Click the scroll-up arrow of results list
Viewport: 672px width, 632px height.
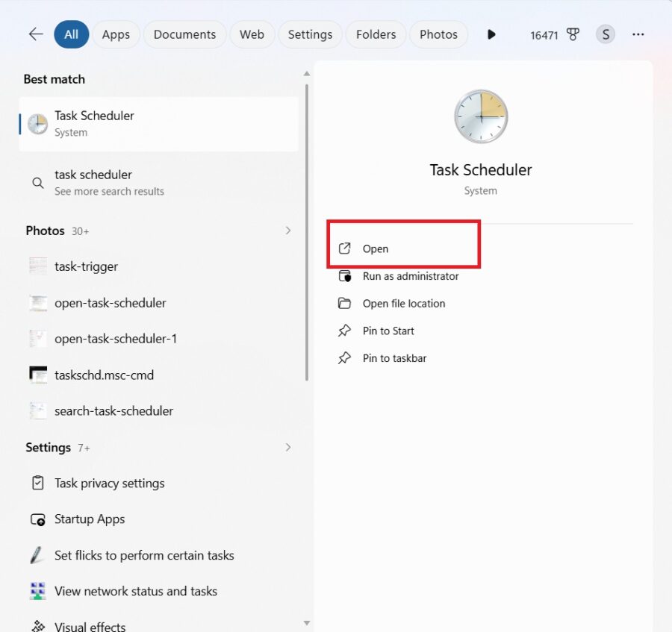coord(306,74)
